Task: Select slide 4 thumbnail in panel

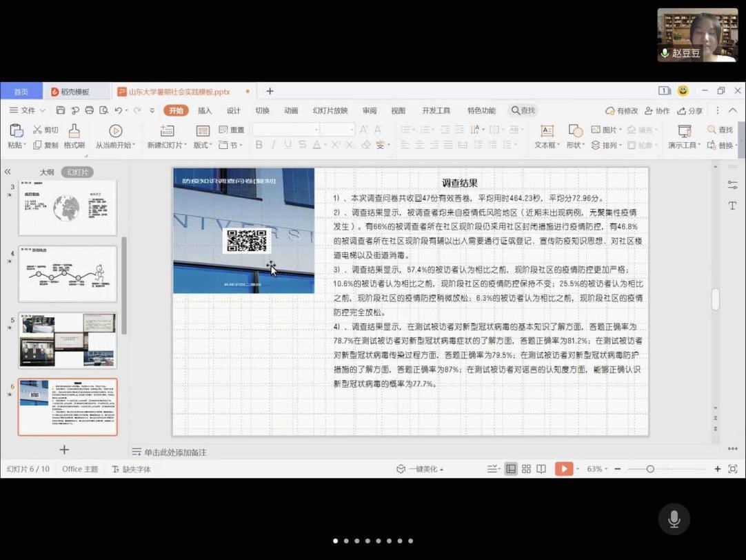Action: pos(68,274)
